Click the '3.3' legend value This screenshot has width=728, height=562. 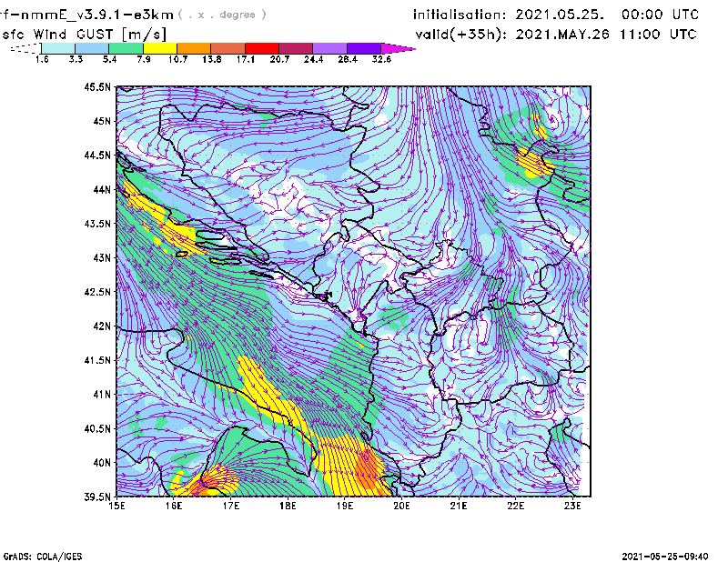coord(76,59)
